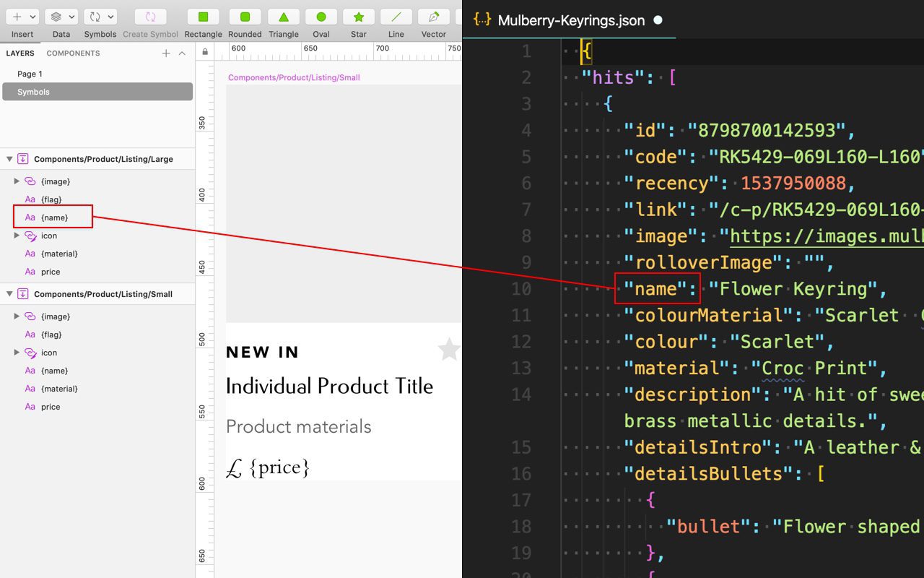Click the green Rounded tool color swatch

(x=245, y=16)
